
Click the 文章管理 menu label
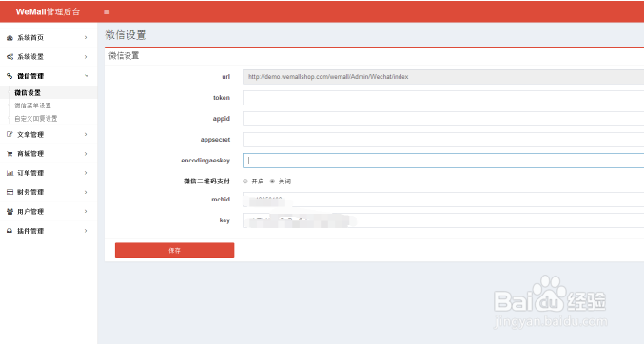tap(30, 134)
